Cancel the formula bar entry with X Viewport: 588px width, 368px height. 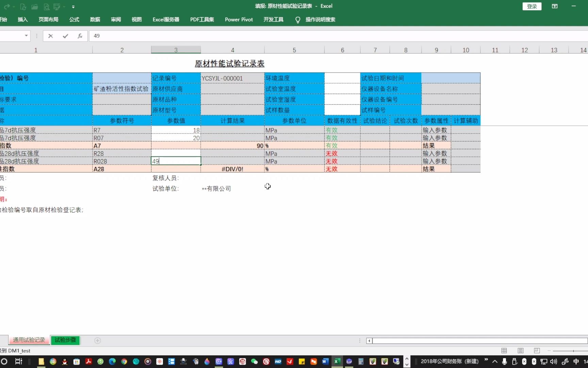pyautogui.click(x=50, y=36)
